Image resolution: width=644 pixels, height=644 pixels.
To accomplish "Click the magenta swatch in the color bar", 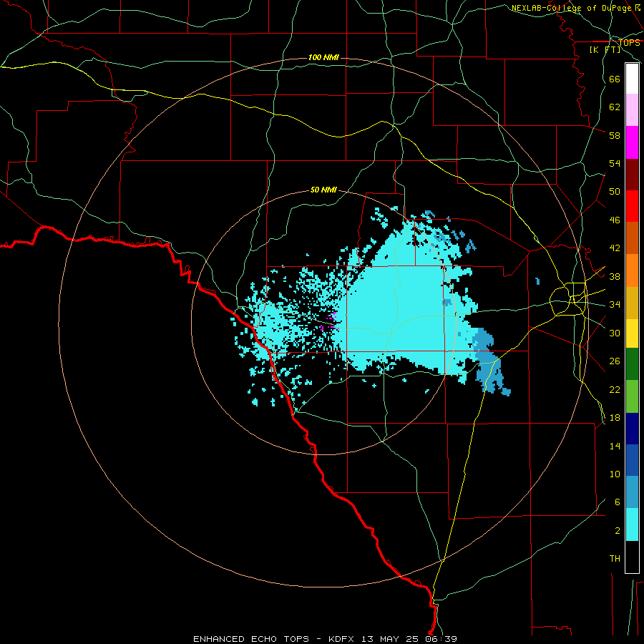I will pos(632,142).
